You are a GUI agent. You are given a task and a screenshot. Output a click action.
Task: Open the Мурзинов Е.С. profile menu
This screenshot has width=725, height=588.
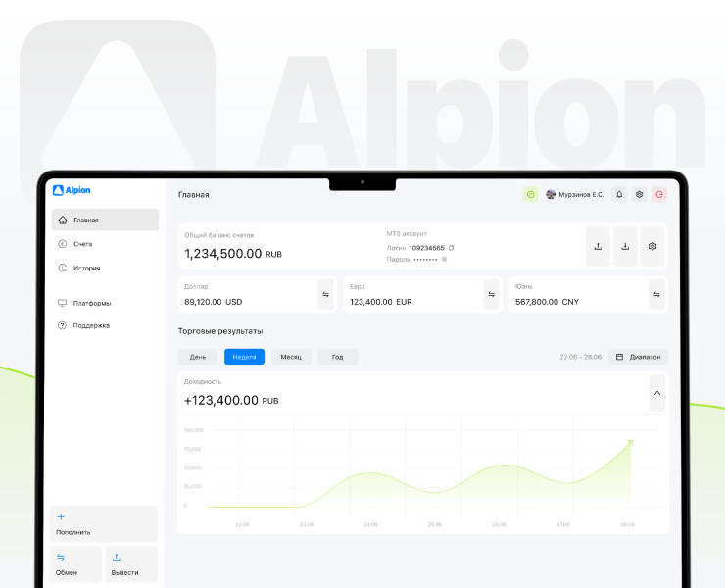tap(574, 195)
